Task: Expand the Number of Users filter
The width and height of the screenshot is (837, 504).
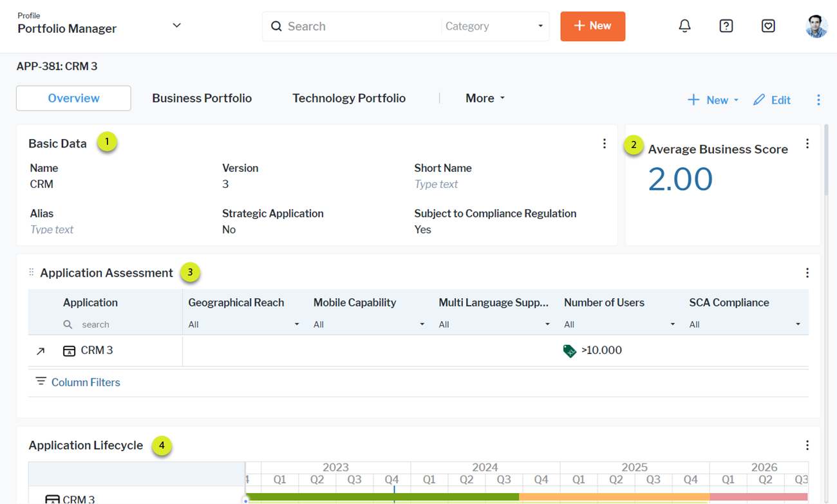Action: click(x=619, y=324)
